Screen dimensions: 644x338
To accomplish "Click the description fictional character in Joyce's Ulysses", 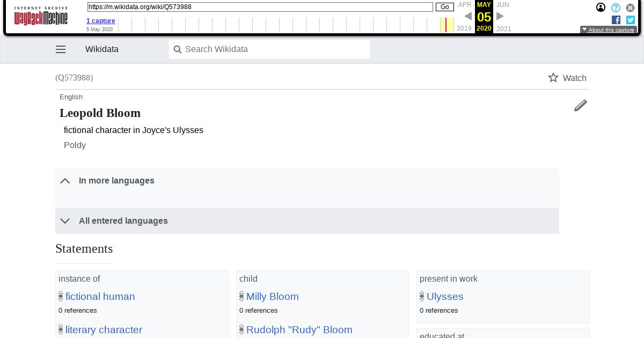I will tap(134, 130).
